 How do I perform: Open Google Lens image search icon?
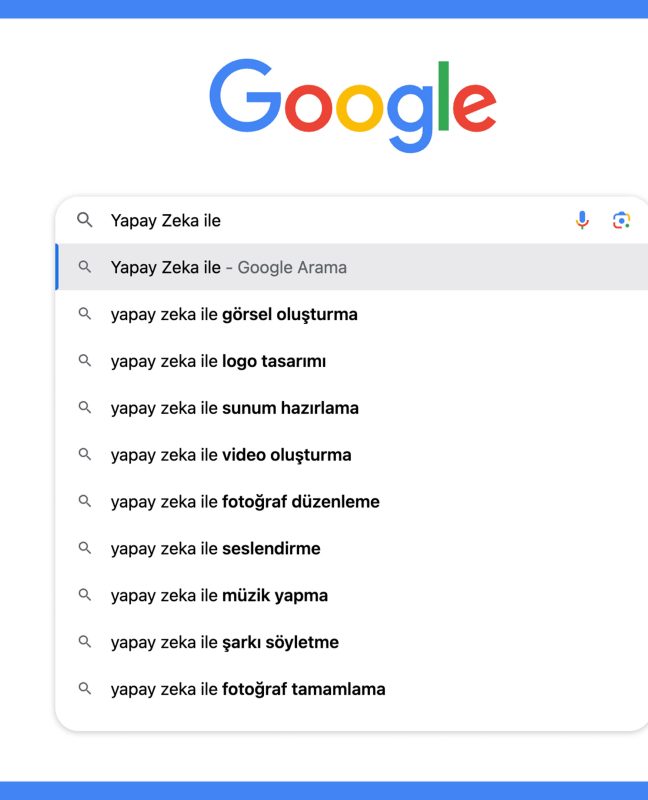621,220
